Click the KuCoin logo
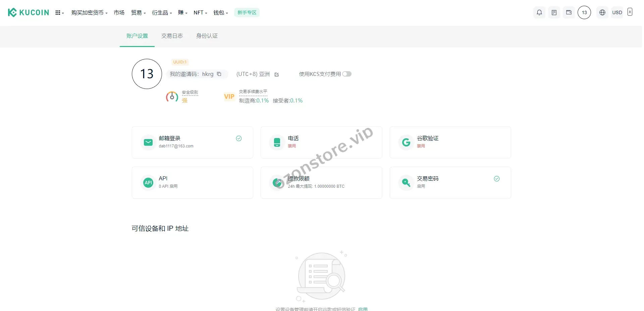644x311 pixels. tap(29, 12)
